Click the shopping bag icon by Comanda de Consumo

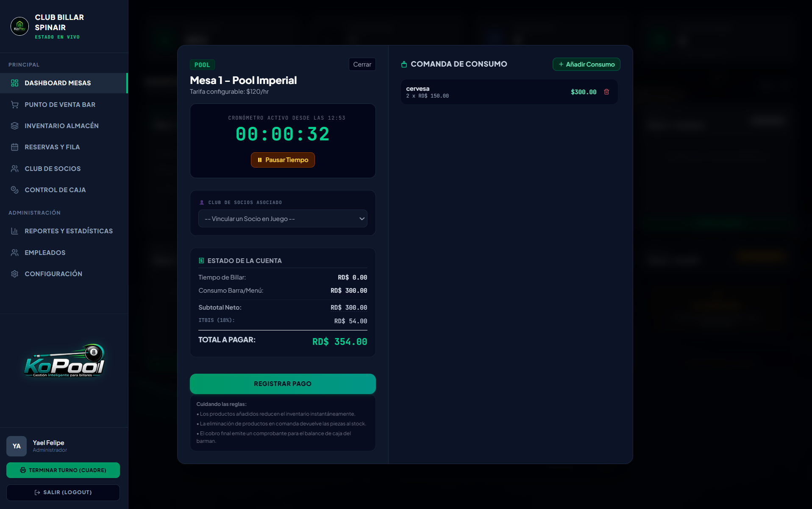404,64
